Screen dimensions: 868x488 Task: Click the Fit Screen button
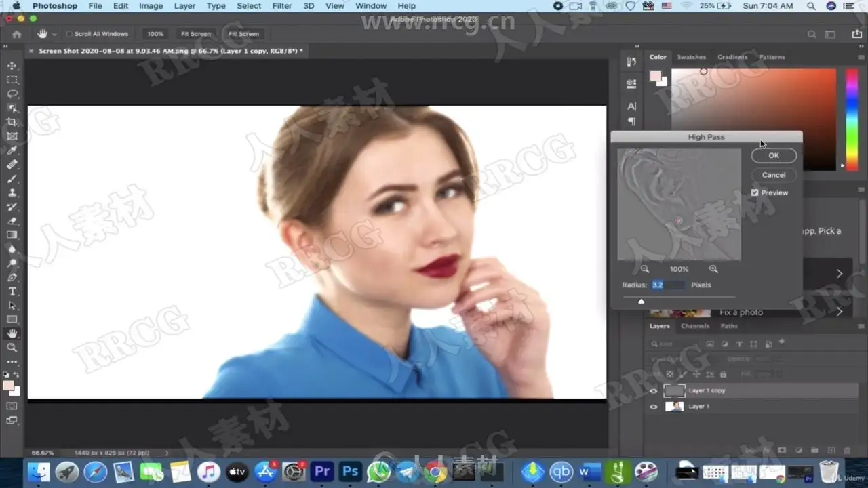195,34
